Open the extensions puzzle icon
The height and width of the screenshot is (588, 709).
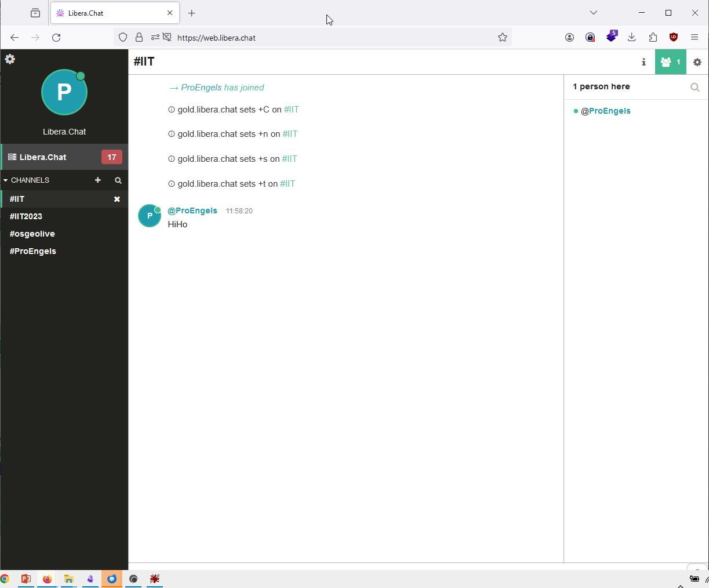pos(653,38)
